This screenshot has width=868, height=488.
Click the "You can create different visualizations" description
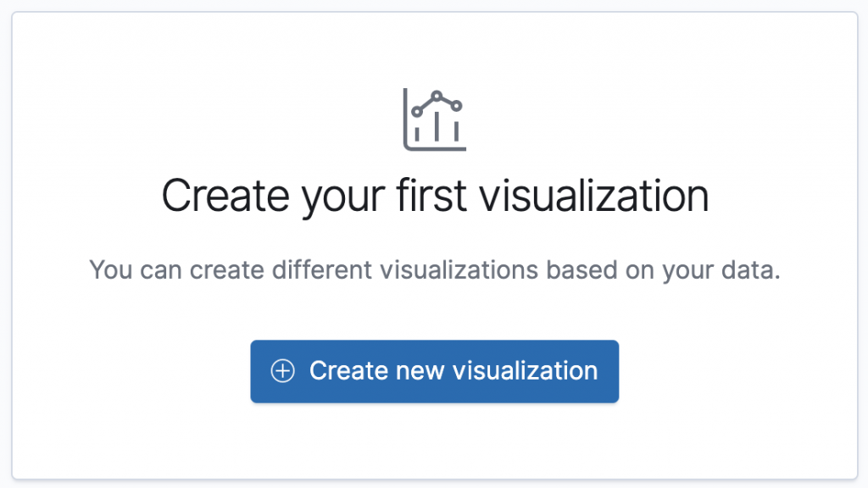pos(434,271)
